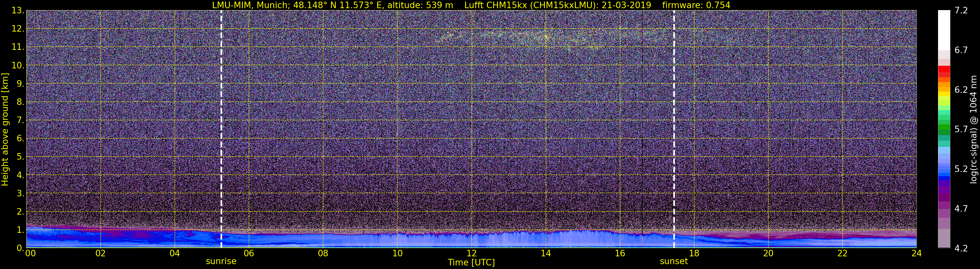
Task: Click the x-axis time tick '08'
Action: point(323,254)
